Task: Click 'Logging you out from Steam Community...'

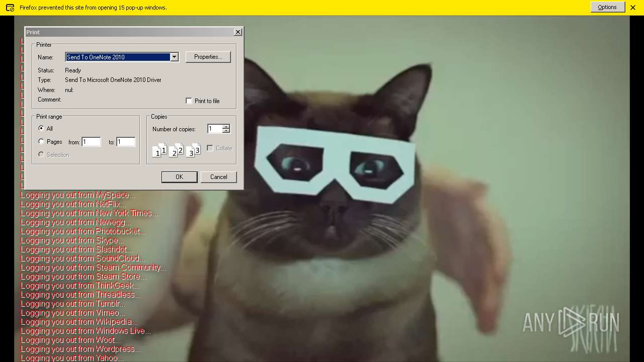Action: point(93,267)
